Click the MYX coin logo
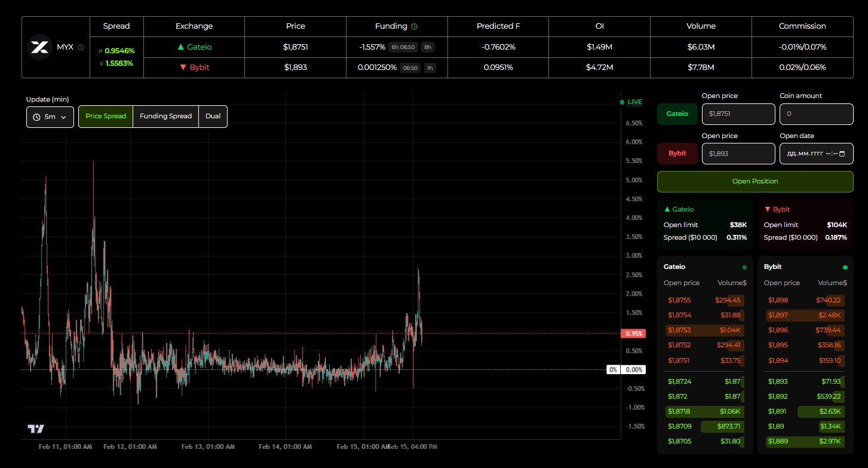Image resolution: width=868 pixels, height=468 pixels. point(39,47)
